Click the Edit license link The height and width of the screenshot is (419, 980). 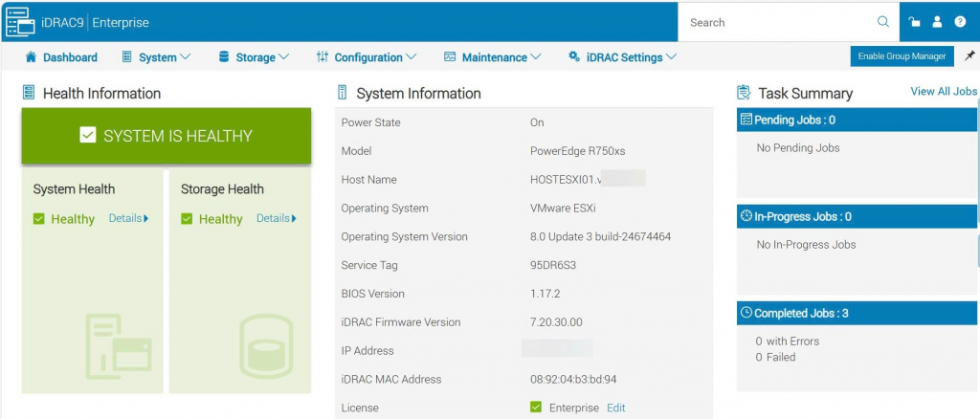click(x=615, y=408)
